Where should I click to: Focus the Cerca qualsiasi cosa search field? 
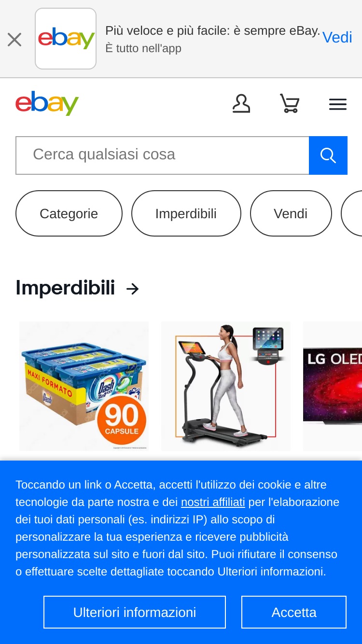[162, 155]
